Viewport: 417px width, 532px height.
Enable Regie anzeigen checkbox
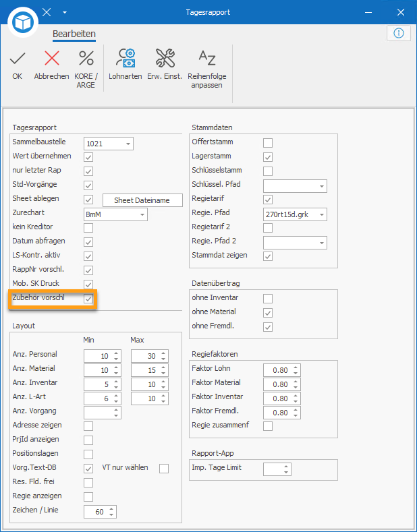click(88, 497)
